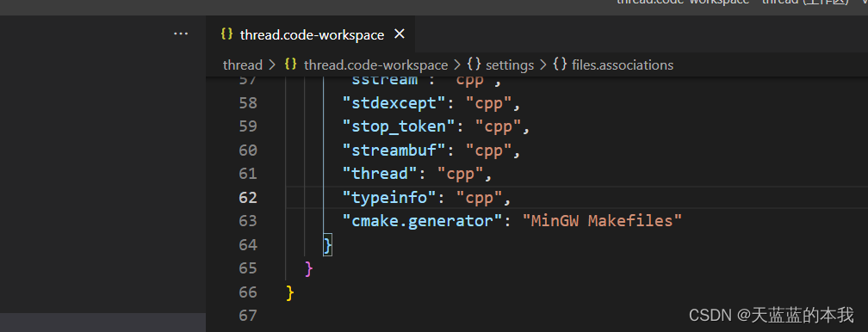Click the highlighted closing brace on line 64
Screen dimensions: 868x332
328,245
